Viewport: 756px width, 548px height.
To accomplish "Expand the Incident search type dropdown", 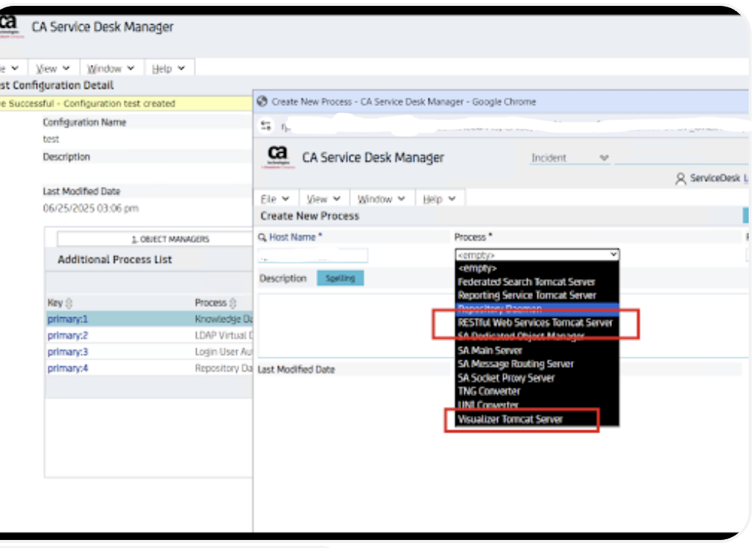I will point(603,158).
